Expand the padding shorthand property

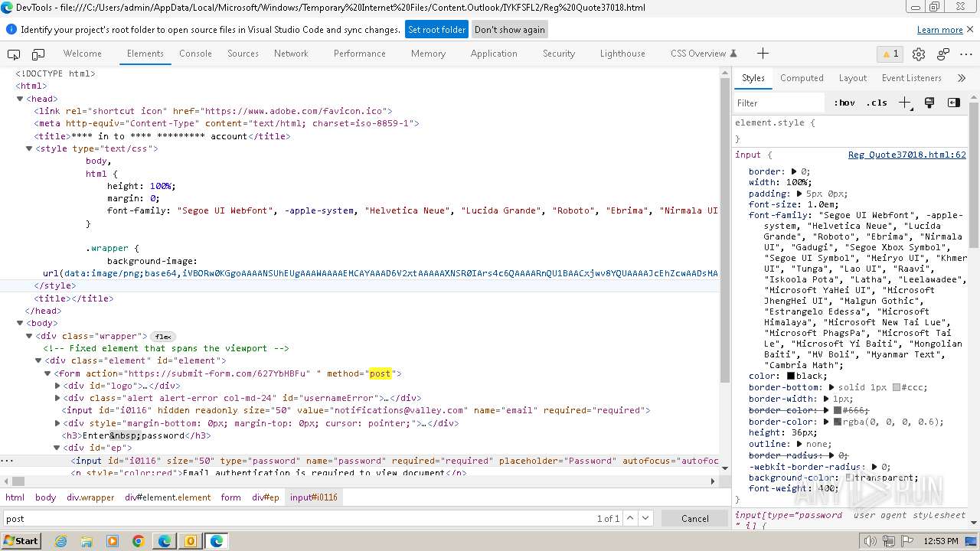click(799, 194)
